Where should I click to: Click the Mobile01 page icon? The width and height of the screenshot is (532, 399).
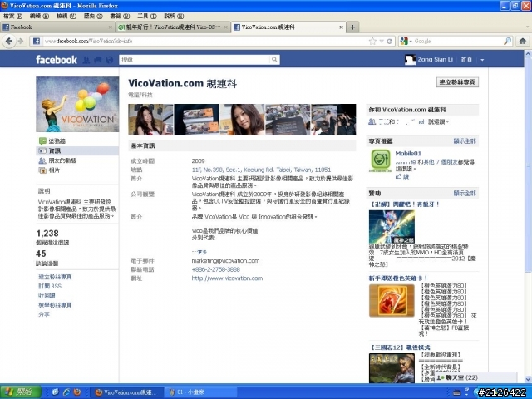(381, 160)
